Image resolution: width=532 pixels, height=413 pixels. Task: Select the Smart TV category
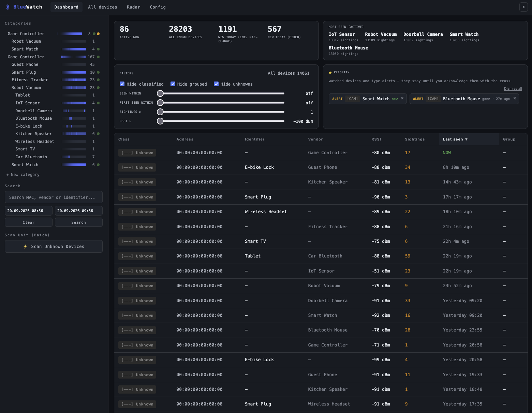click(x=25, y=149)
